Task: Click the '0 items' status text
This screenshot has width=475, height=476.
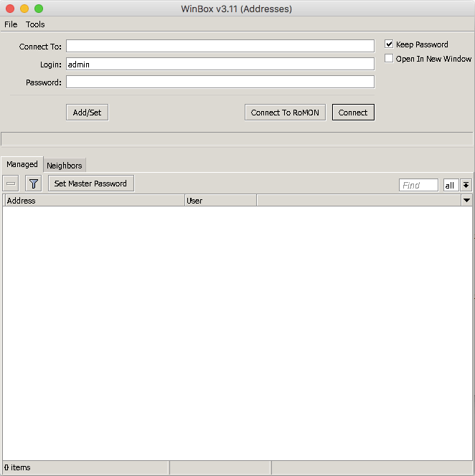Action: (x=17, y=467)
